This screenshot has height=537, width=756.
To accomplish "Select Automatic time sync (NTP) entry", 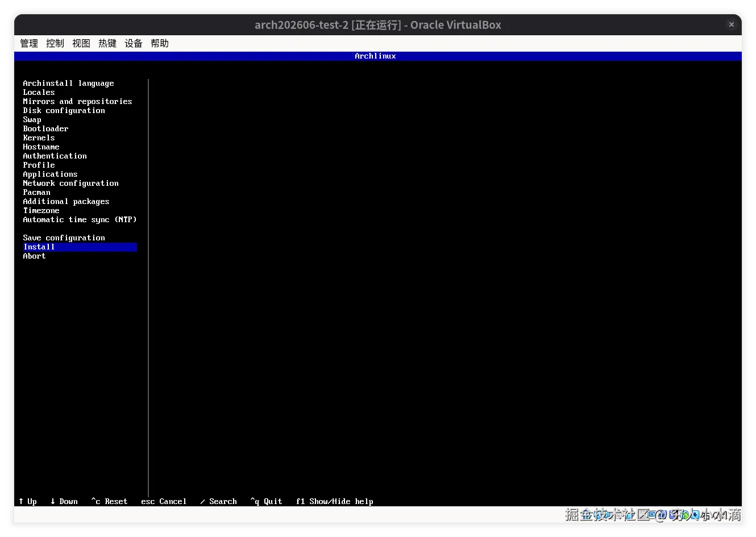I will [x=80, y=220].
